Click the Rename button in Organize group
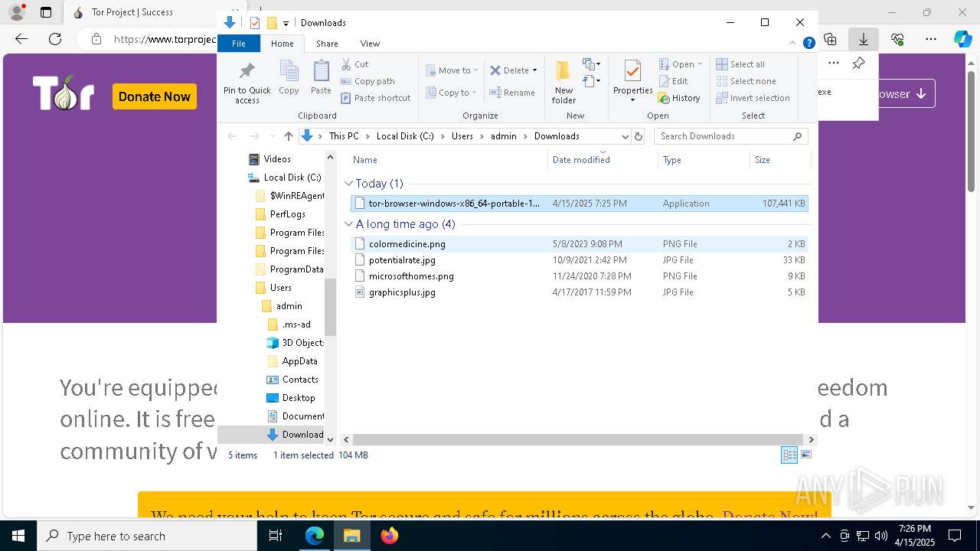The width and height of the screenshot is (980, 551). pyautogui.click(x=512, y=93)
